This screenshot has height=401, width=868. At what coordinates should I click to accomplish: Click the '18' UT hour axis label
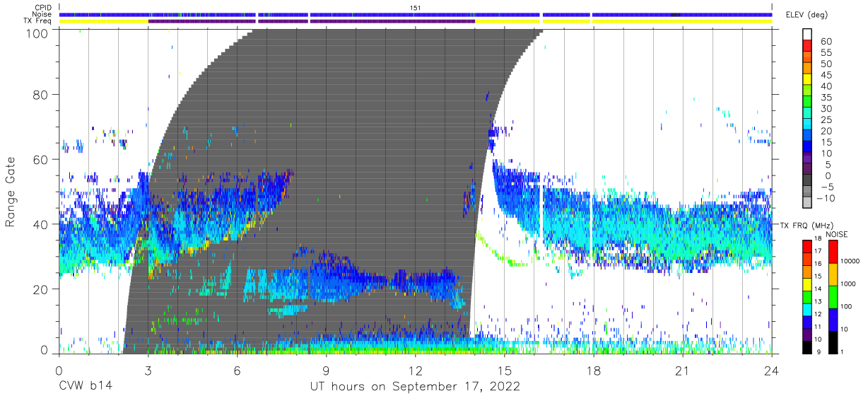tap(594, 371)
